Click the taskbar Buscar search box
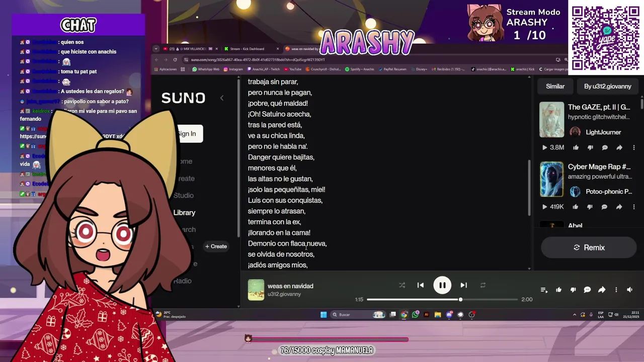The height and width of the screenshot is (362, 644). click(x=358, y=315)
